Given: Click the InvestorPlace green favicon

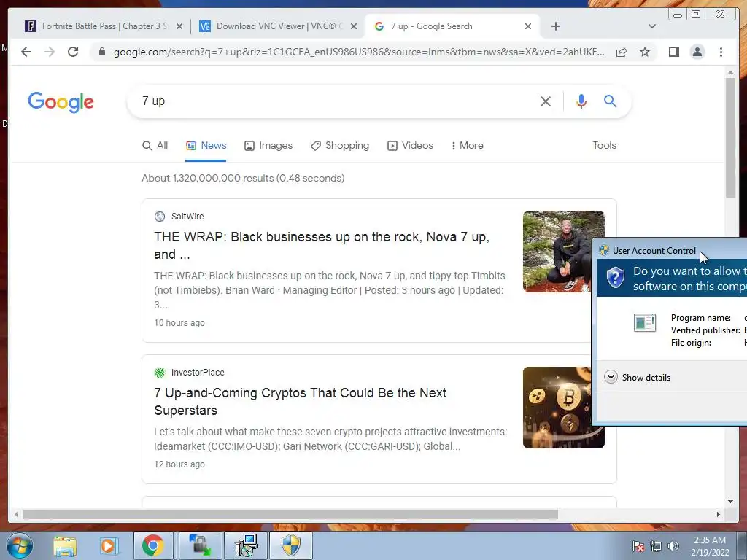Looking at the screenshot, I should [160, 373].
